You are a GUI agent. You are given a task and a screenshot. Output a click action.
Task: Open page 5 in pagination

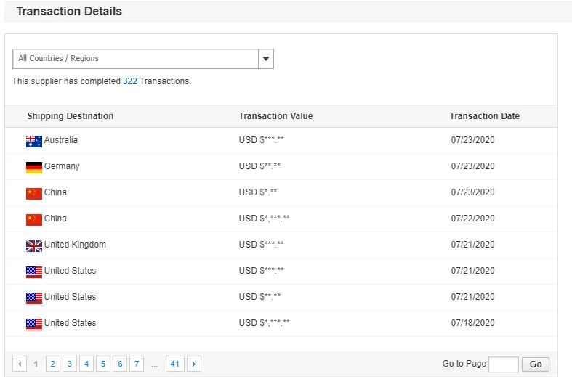103,364
